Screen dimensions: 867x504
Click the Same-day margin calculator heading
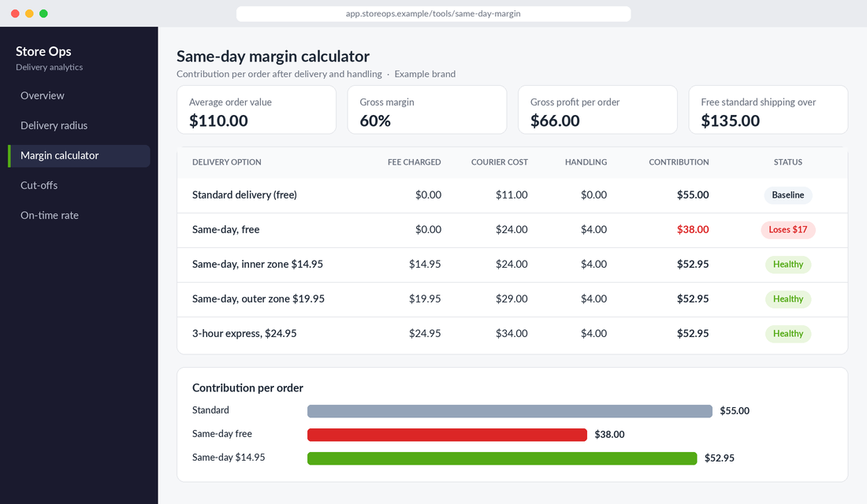pyautogui.click(x=273, y=57)
